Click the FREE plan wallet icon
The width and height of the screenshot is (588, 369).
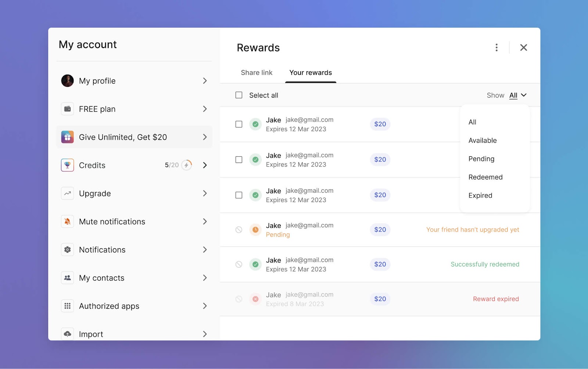click(67, 109)
